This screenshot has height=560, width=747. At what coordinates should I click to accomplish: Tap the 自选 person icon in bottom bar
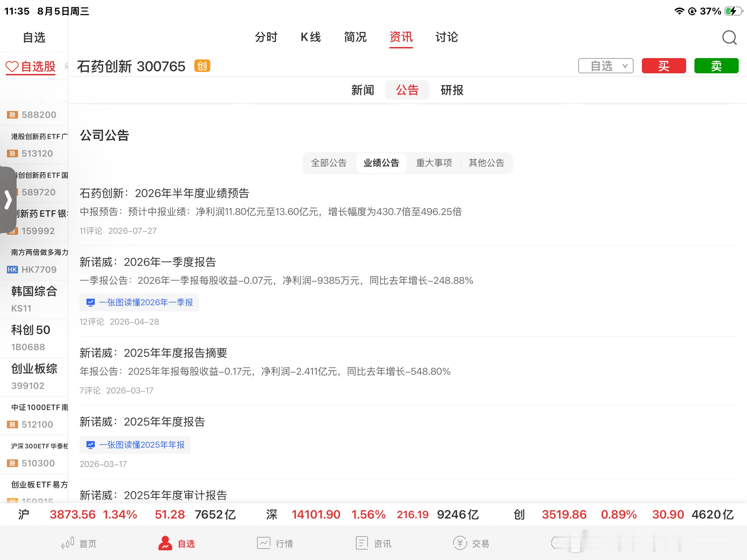pos(165,543)
